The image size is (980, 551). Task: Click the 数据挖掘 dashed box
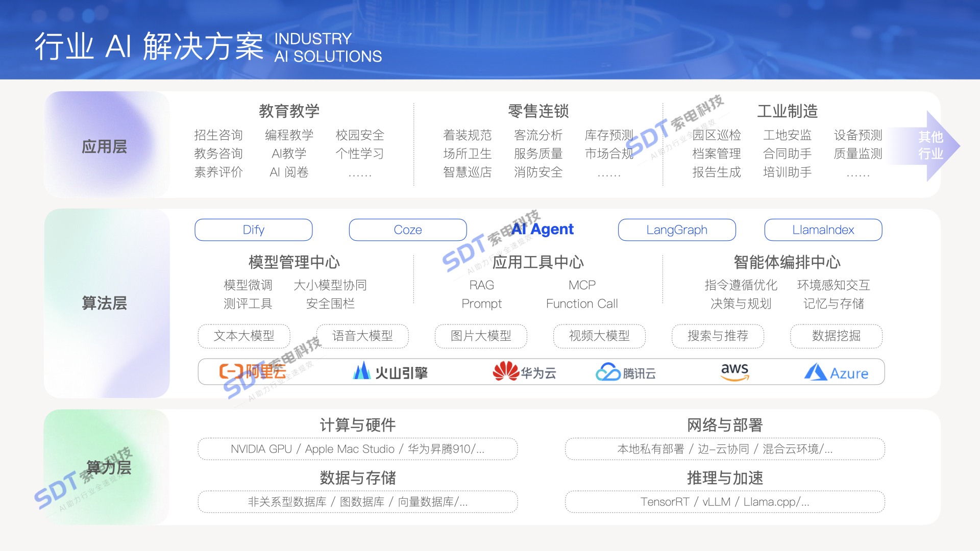[836, 336]
